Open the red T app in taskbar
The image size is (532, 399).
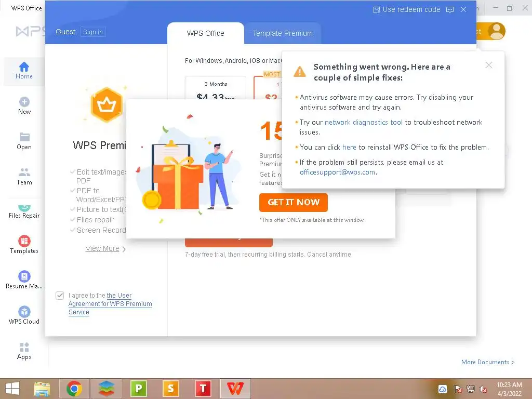click(203, 389)
